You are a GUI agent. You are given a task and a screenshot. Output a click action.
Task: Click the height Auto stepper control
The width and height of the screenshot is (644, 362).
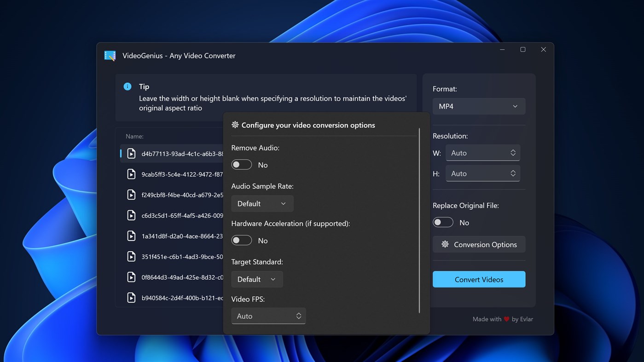point(513,173)
